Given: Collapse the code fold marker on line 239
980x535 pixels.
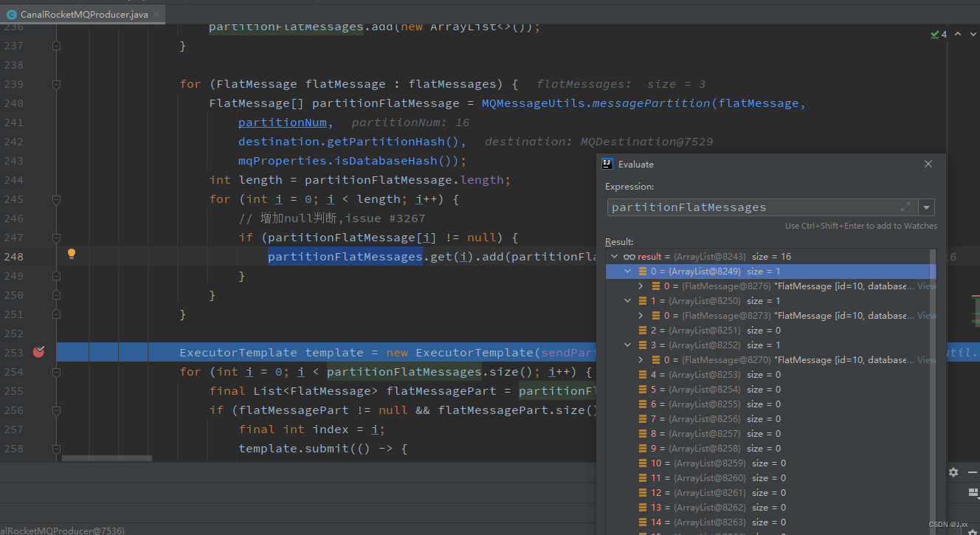Looking at the screenshot, I should tap(56, 84).
